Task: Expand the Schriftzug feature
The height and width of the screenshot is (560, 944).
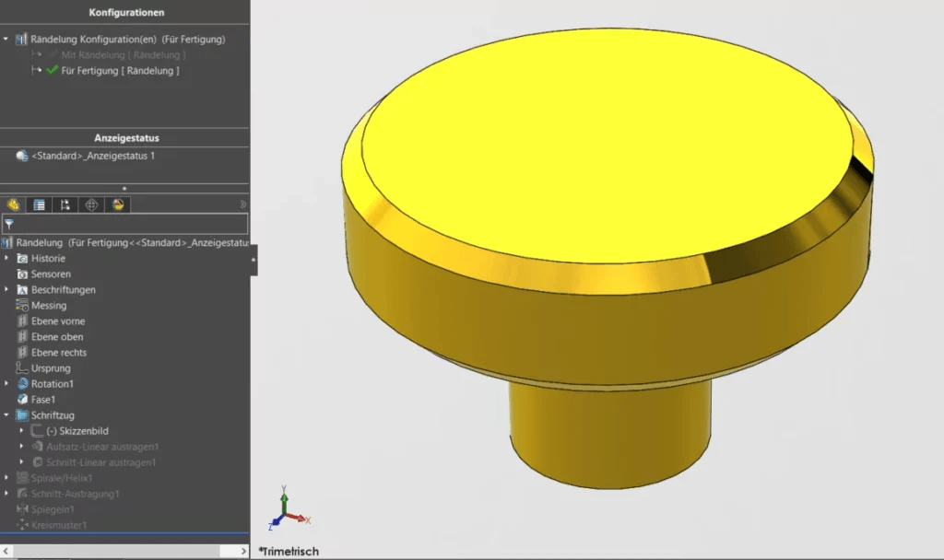Action: [7, 414]
